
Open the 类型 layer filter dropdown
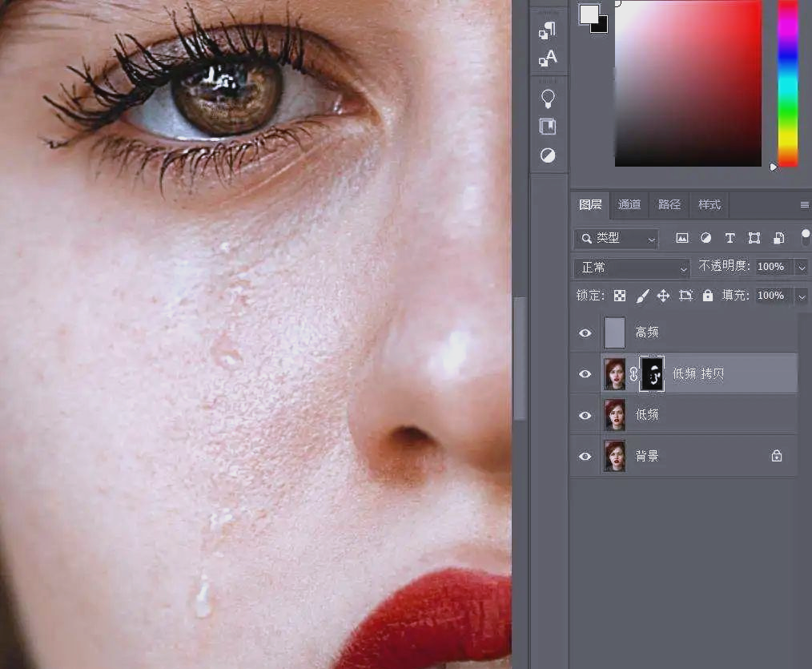617,238
